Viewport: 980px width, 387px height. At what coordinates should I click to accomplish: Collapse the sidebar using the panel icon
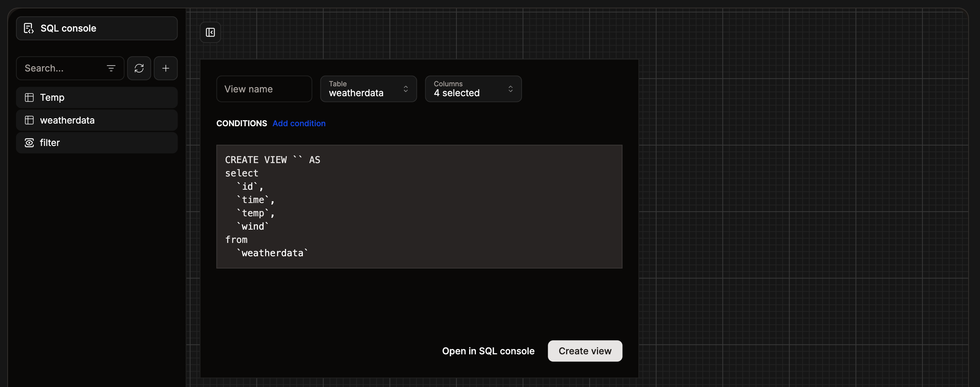pos(210,32)
